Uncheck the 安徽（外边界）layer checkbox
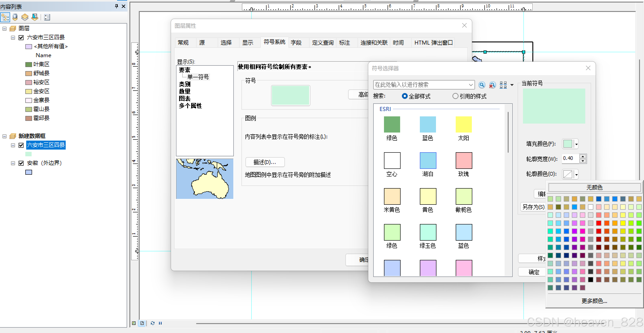Image resolution: width=644 pixels, height=333 pixels. [21, 163]
